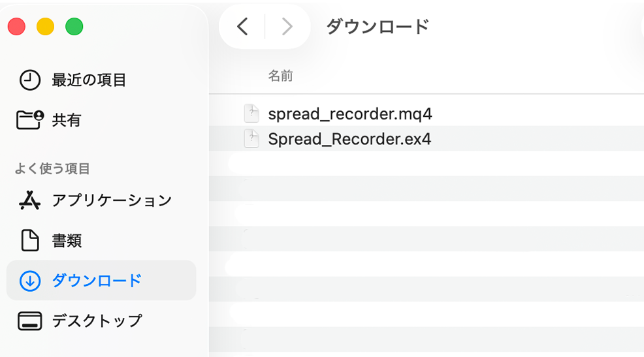The width and height of the screenshot is (644, 357).
Task: Click the back navigation chevron
Action: pos(242,27)
